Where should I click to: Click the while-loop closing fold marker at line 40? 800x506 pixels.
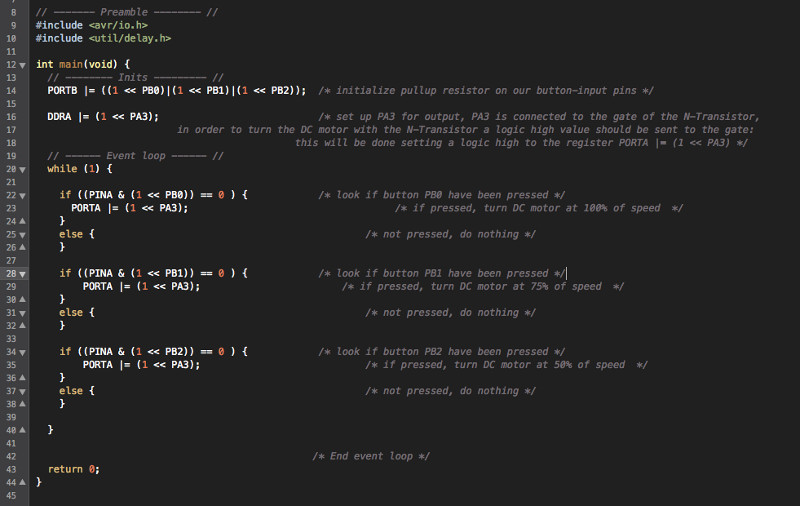pyautogui.click(x=22, y=430)
